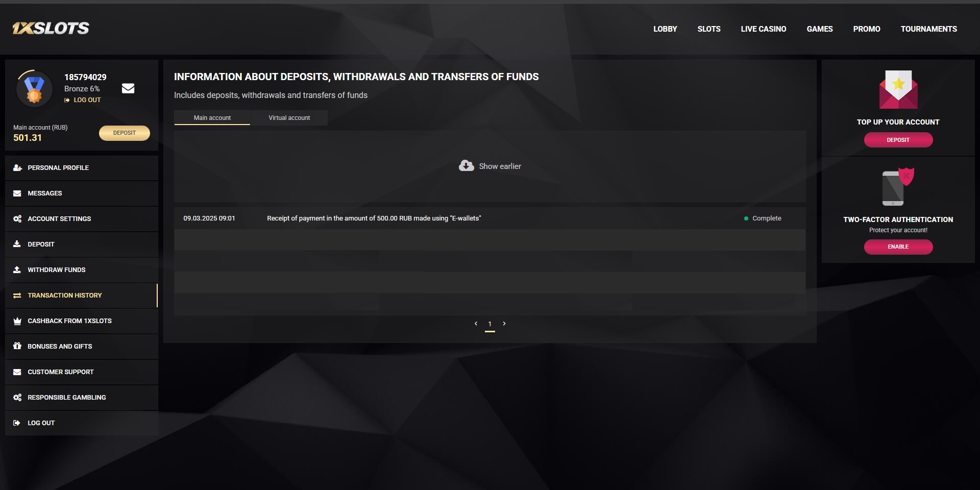The image size is (980, 490).
Task: Switch to the Virtual account tab
Action: (x=289, y=118)
